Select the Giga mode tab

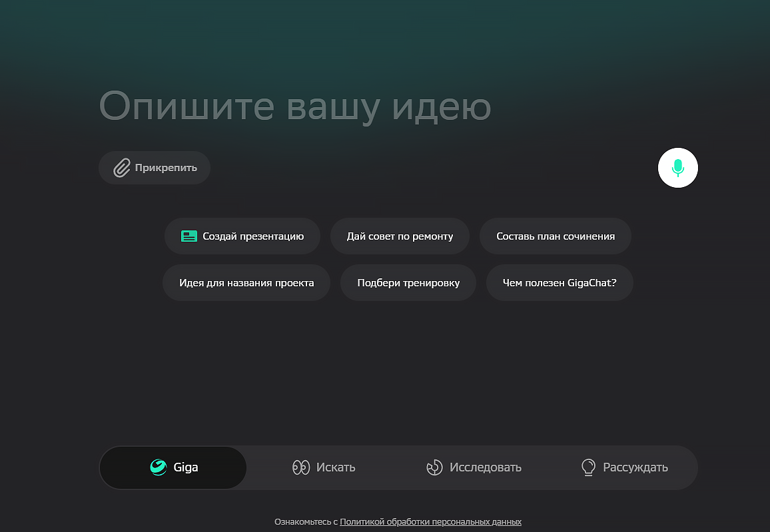[173, 467]
